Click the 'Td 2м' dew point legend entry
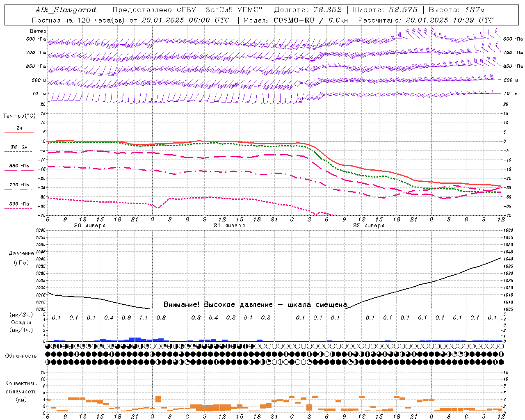This screenshot has width=525, height=420. coord(19,147)
